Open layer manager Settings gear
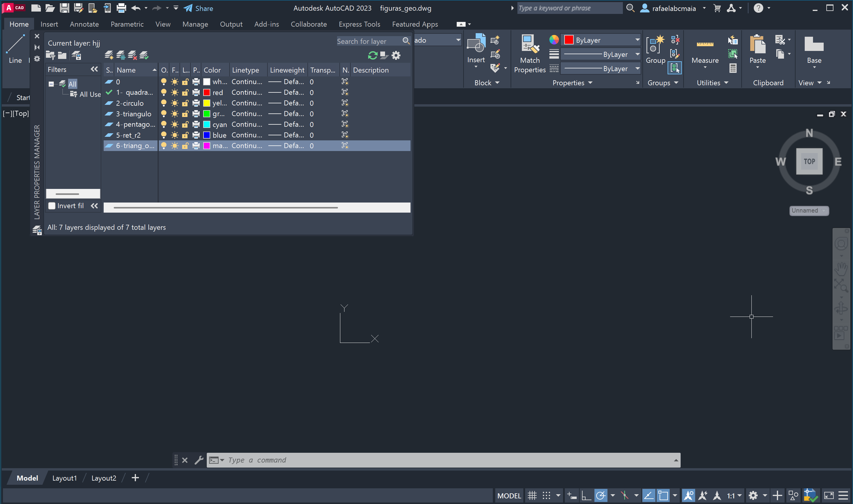Screen dimensions: 853x504 pyautogui.click(x=396, y=55)
